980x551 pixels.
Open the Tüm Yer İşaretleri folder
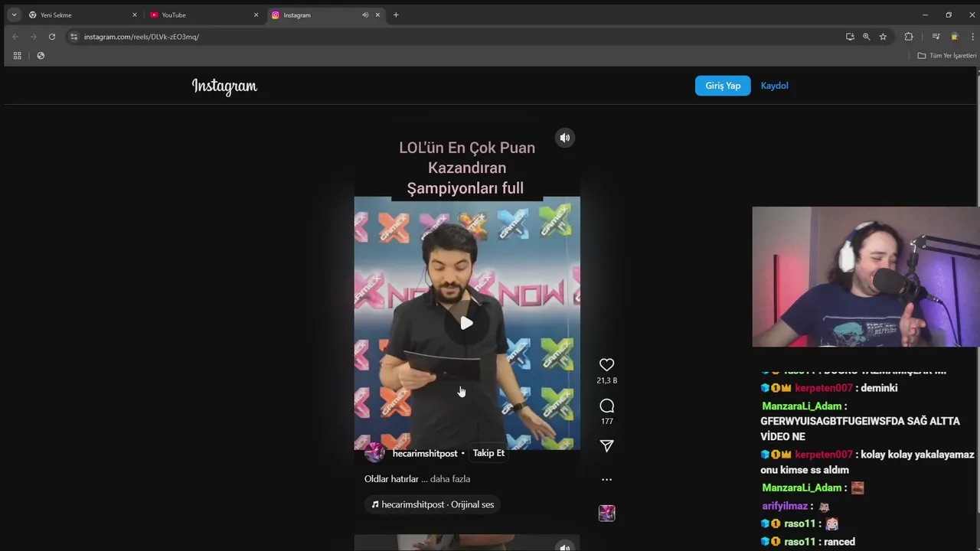click(x=947, y=55)
